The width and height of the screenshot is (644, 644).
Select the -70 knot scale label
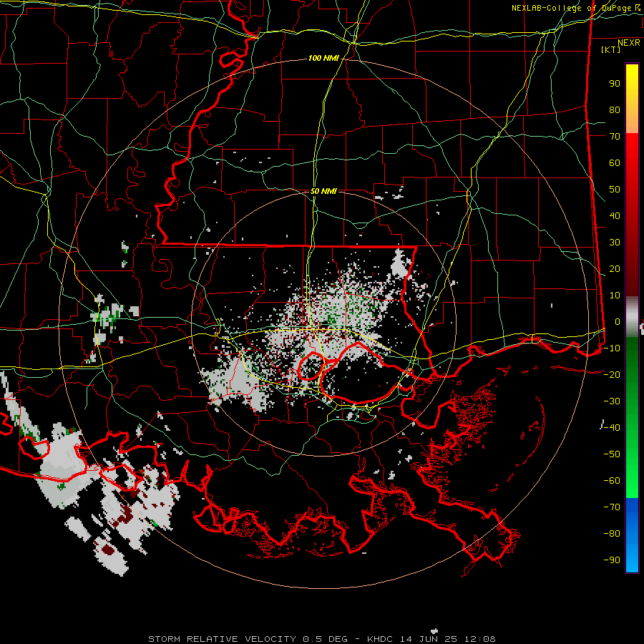[x=612, y=507]
